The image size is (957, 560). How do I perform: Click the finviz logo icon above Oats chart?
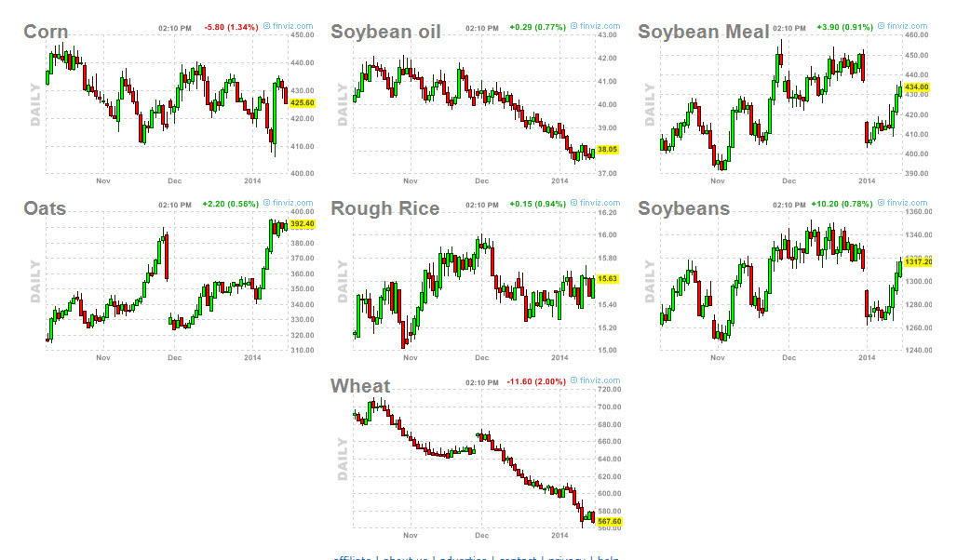coord(266,203)
